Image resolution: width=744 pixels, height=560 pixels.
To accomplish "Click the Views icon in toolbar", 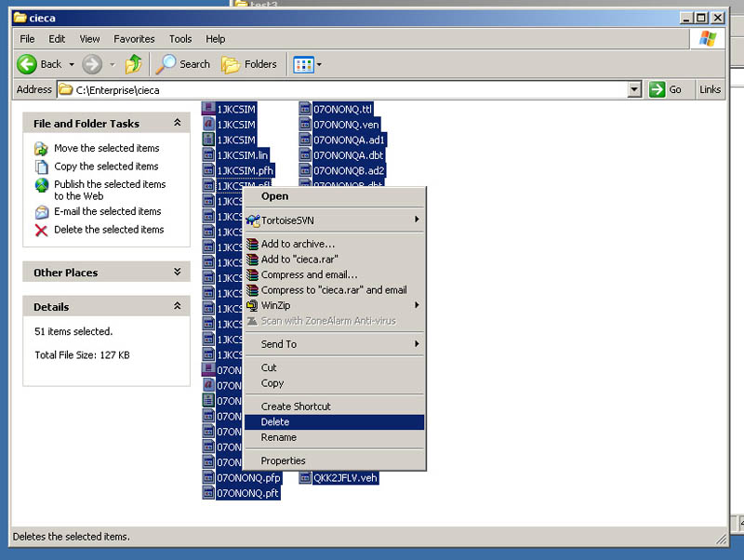I will pyautogui.click(x=302, y=64).
